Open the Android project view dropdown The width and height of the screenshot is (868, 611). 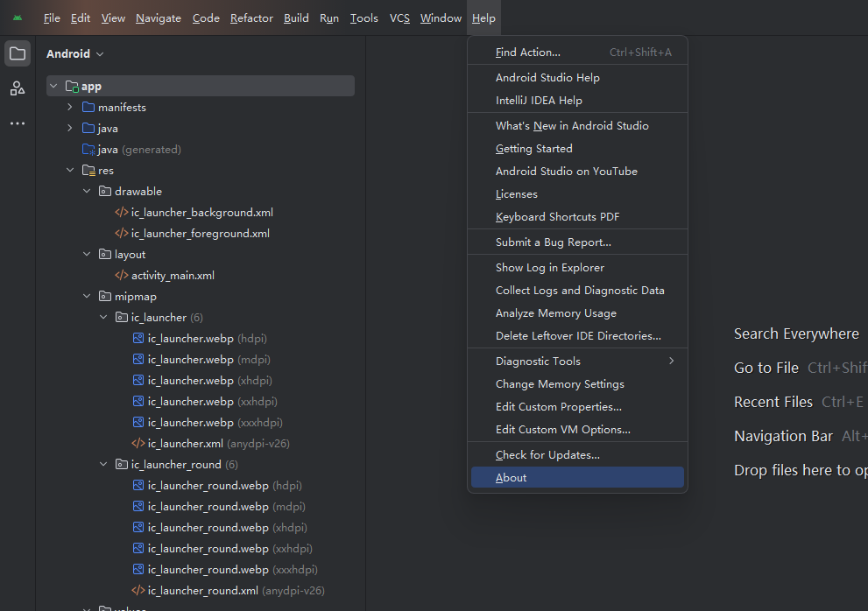pos(75,53)
